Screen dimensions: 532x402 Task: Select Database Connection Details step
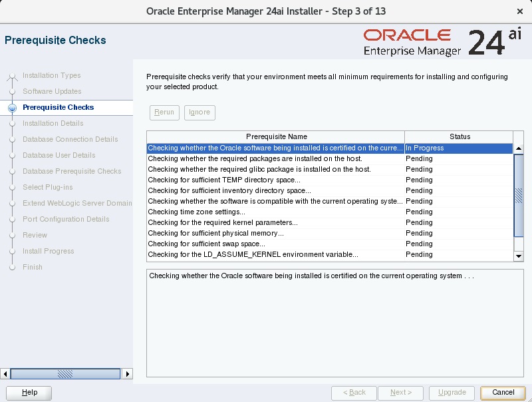pos(70,139)
